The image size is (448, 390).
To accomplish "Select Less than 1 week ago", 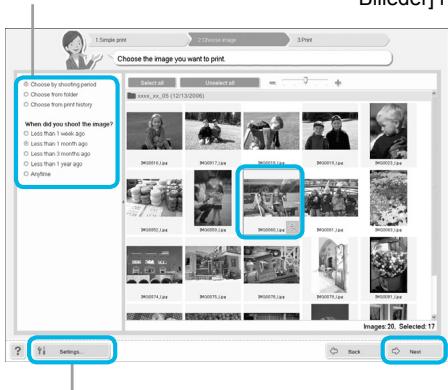I will point(54,133).
